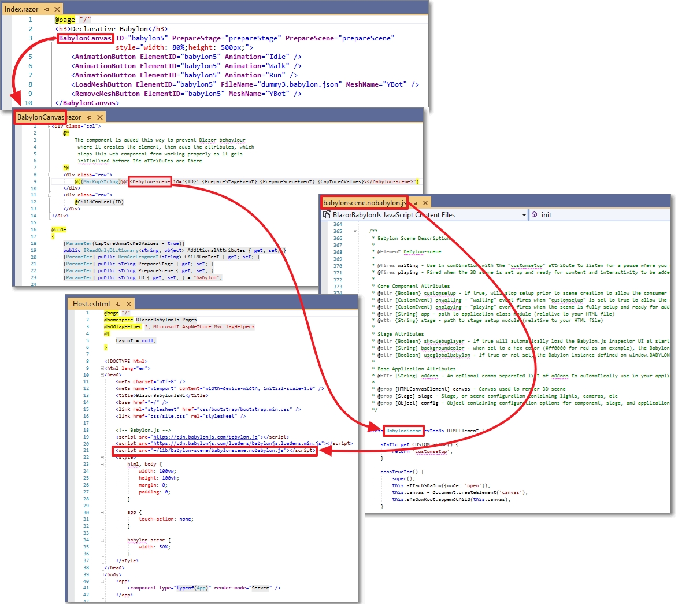Click the h3 Declarative Babylon heading line
The width and height of the screenshot is (693, 616).
112,29
